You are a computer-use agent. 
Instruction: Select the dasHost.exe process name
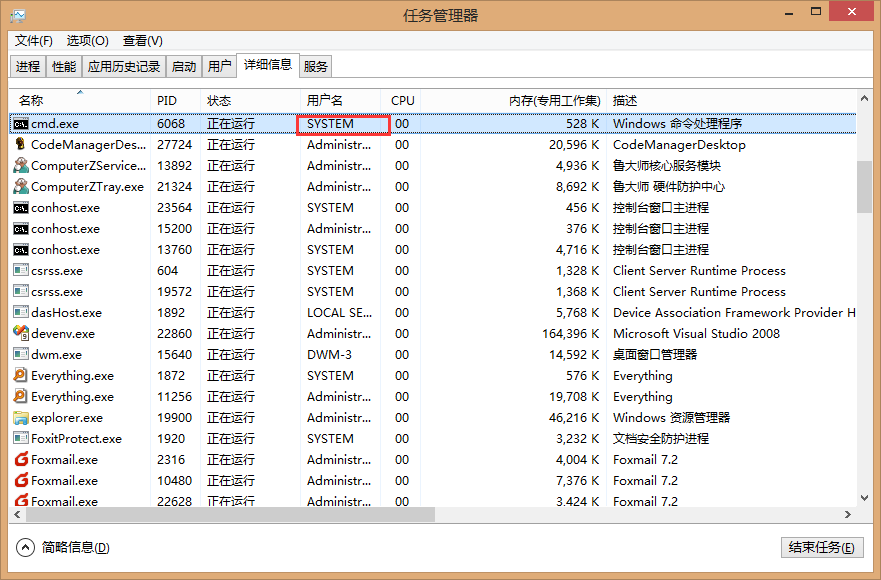click(66, 312)
